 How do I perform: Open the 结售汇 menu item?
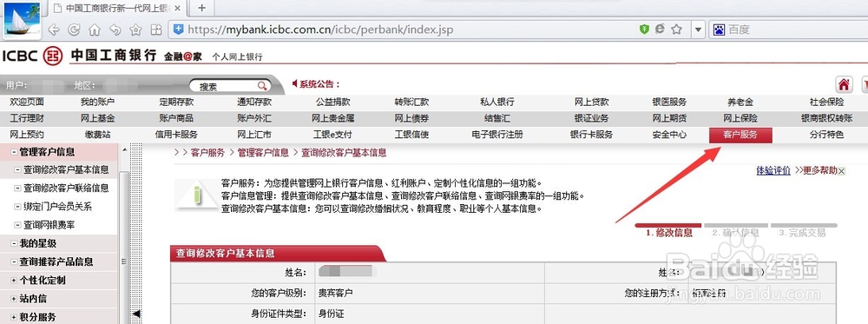click(497, 118)
